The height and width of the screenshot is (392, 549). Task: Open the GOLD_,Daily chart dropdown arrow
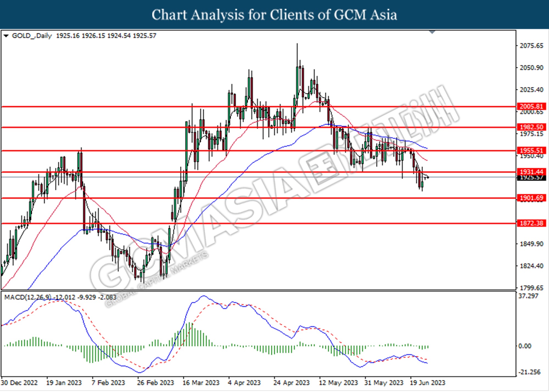tap(6, 36)
